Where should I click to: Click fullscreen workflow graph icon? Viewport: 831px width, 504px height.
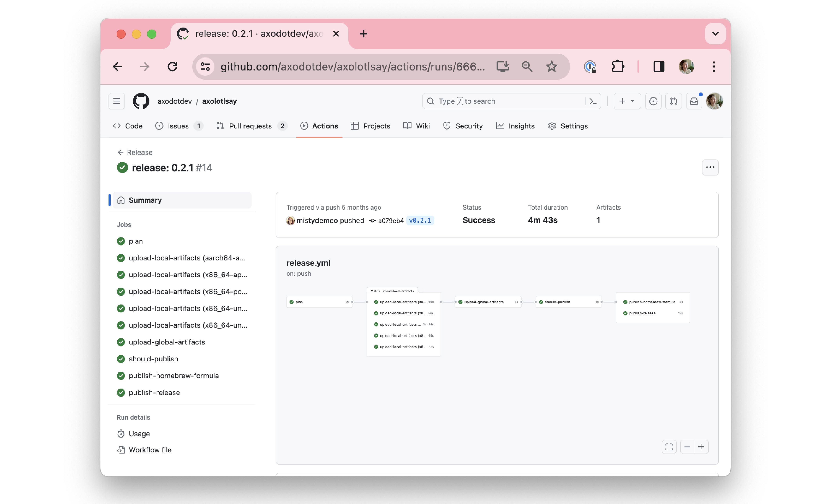(x=669, y=447)
